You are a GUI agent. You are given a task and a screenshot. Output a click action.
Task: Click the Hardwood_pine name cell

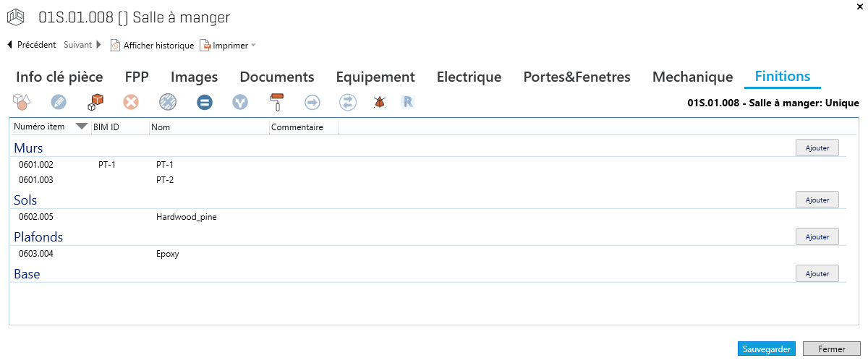[x=187, y=216]
